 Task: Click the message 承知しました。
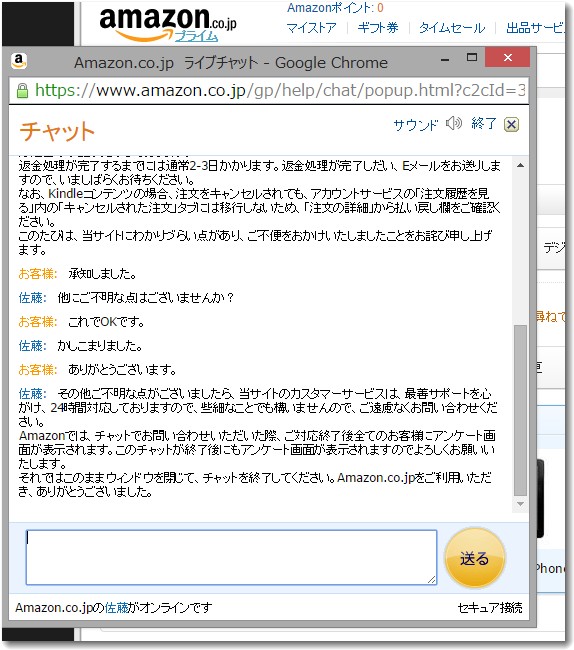[102, 274]
